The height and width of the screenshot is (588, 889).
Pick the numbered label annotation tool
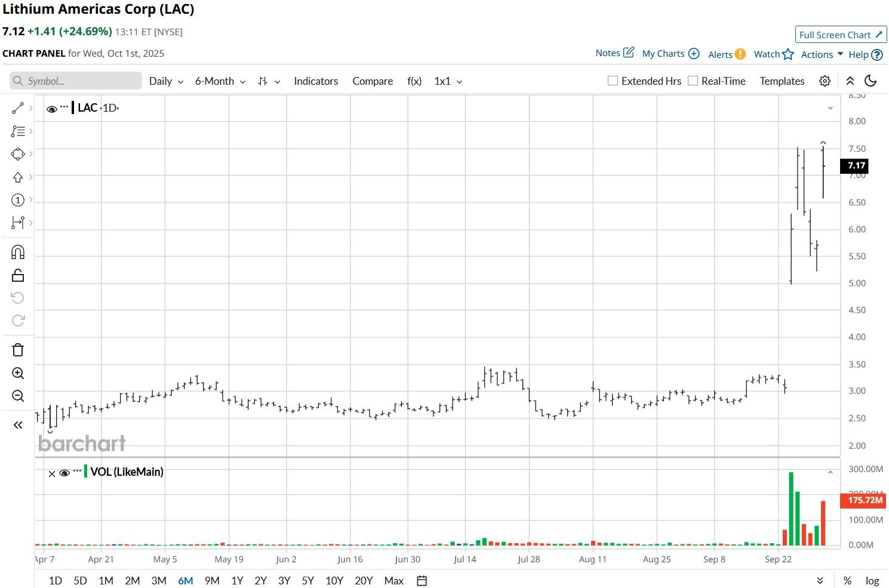pos(18,200)
